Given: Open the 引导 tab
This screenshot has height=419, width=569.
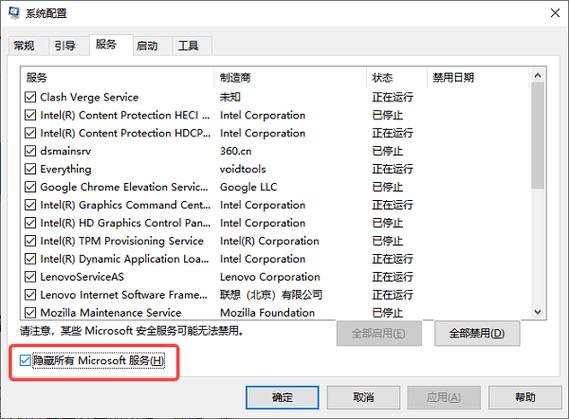Looking at the screenshot, I should [x=65, y=46].
